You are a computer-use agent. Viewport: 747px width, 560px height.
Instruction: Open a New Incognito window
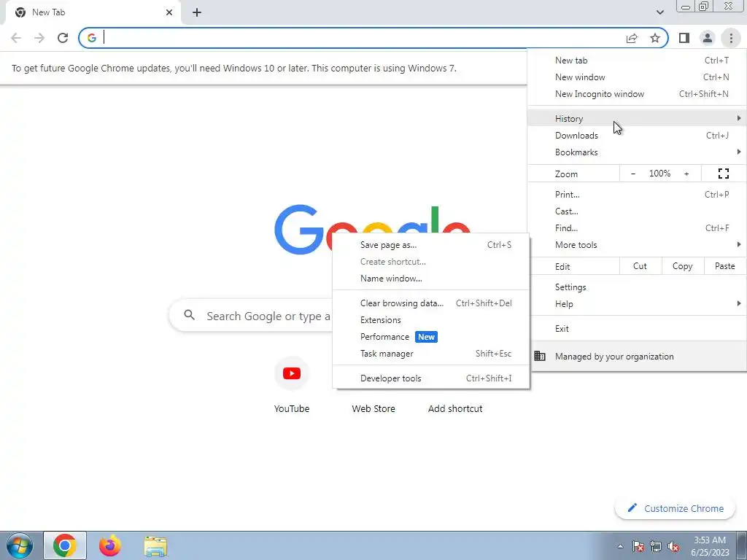click(637, 94)
